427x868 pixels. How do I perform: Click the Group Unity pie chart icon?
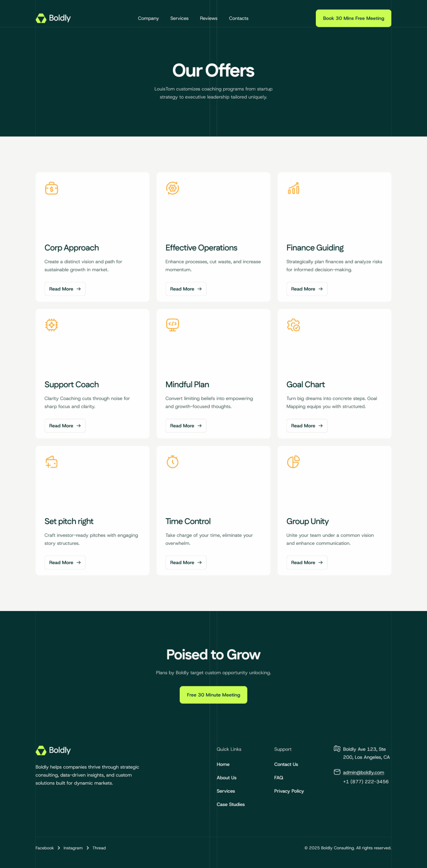click(293, 462)
